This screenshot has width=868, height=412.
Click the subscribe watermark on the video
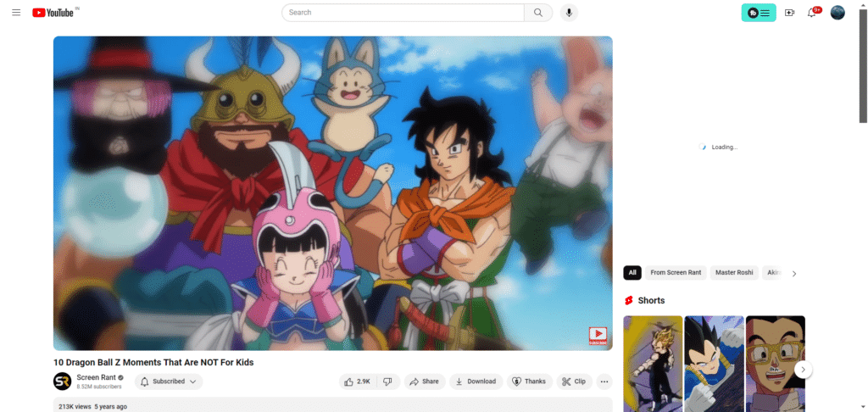click(x=598, y=336)
